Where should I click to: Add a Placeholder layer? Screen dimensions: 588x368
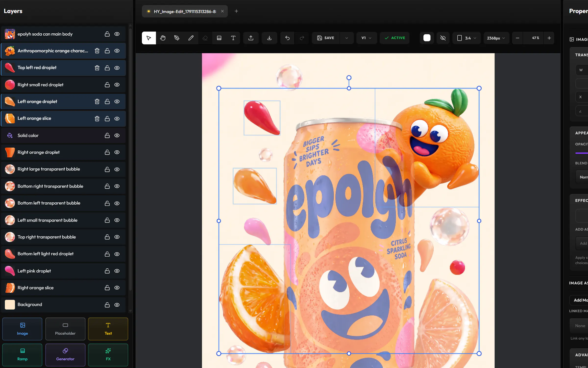click(65, 329)
